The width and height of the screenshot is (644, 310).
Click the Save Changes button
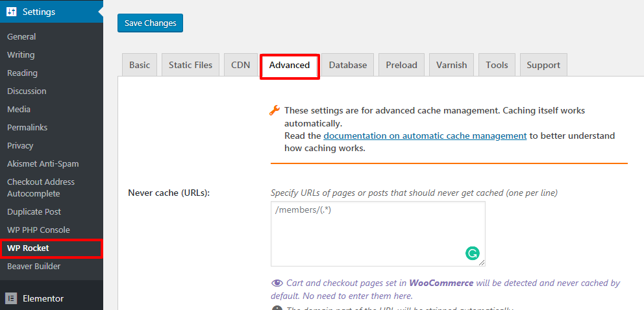tap(151, 23)
